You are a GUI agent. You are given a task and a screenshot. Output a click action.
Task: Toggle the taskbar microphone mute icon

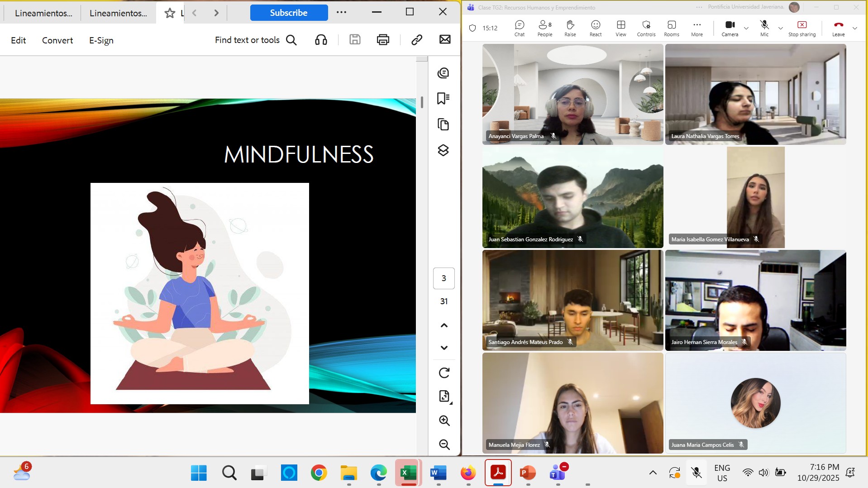click(x=696, y=473)
